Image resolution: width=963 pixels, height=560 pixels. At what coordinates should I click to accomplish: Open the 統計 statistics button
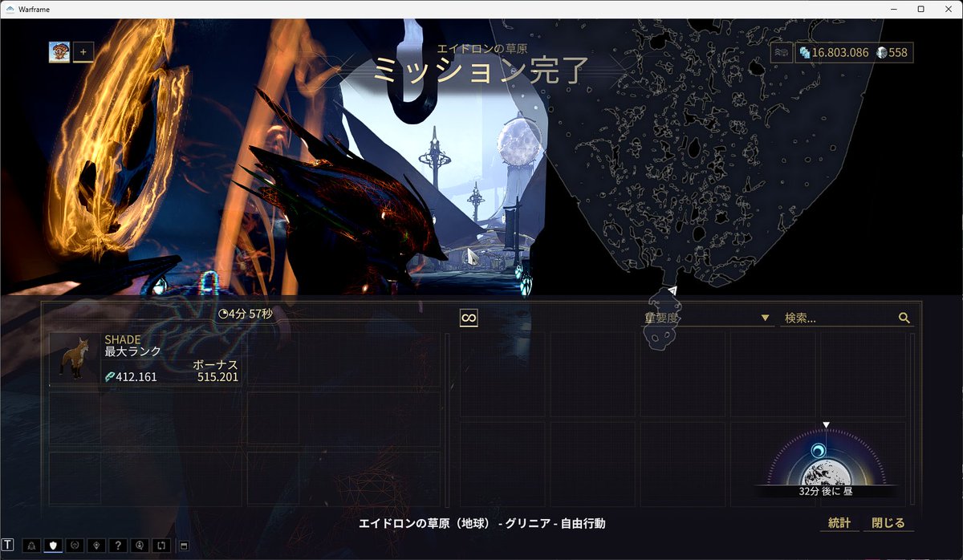(839, 523)
